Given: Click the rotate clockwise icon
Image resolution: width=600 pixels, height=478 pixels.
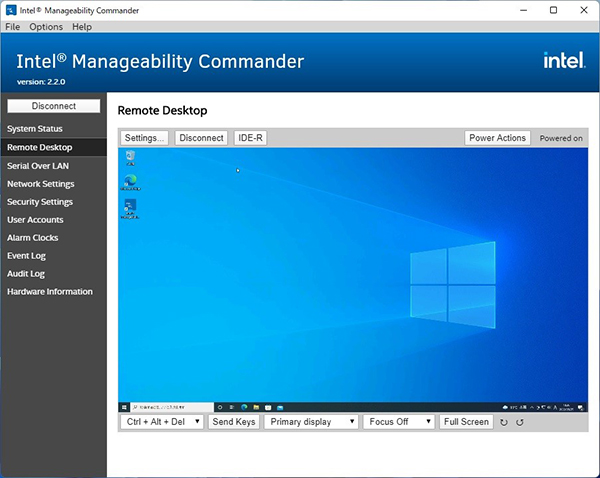Looking at the screenshot, I should pos(504,422).
